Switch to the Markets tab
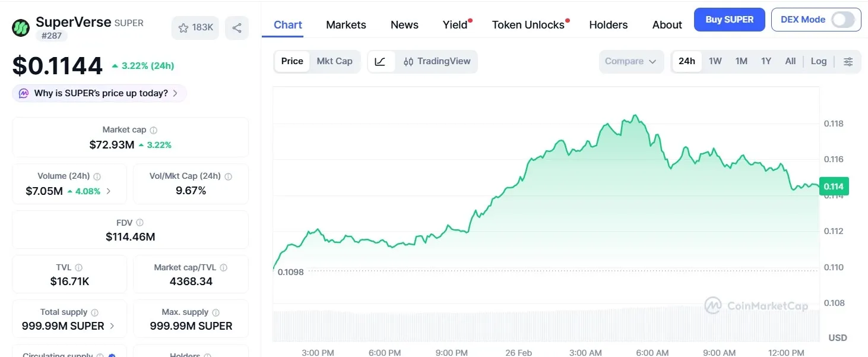Viewport: 868px width, 357px height. pos(346,24)
